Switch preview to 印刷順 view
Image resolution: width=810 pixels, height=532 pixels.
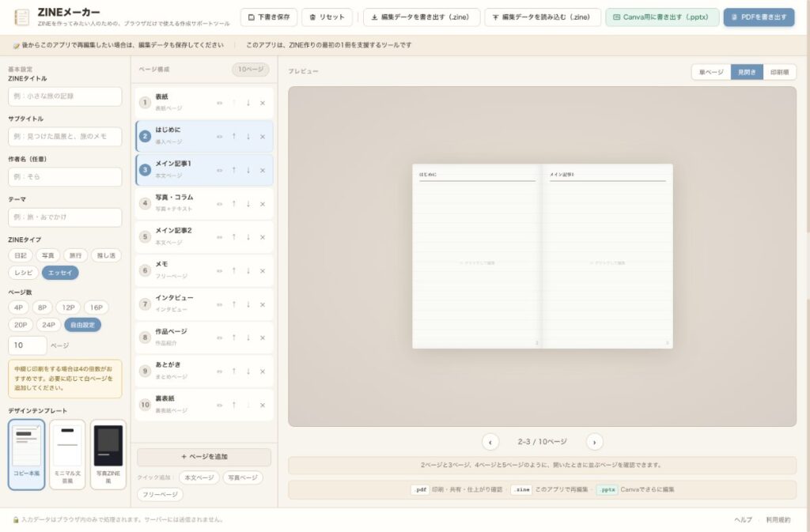[x=779, y=72]
